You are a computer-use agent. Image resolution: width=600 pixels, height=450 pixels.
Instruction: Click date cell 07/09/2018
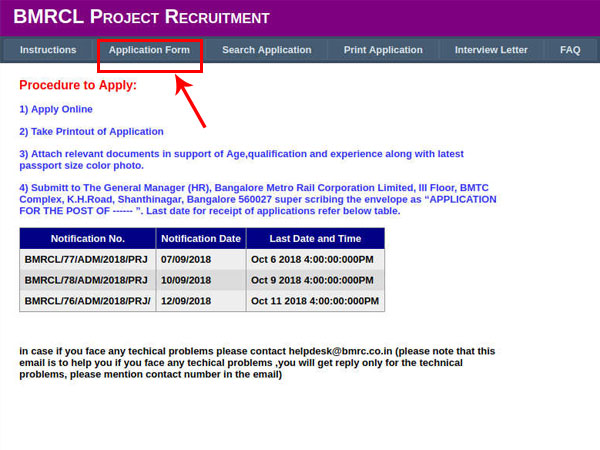(x=201, y=259)
